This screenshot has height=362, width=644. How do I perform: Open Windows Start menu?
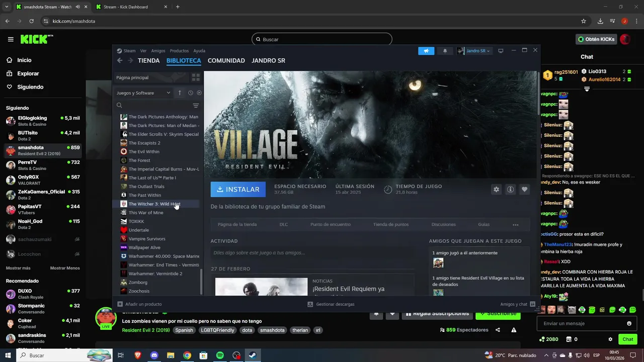[8, 355]
